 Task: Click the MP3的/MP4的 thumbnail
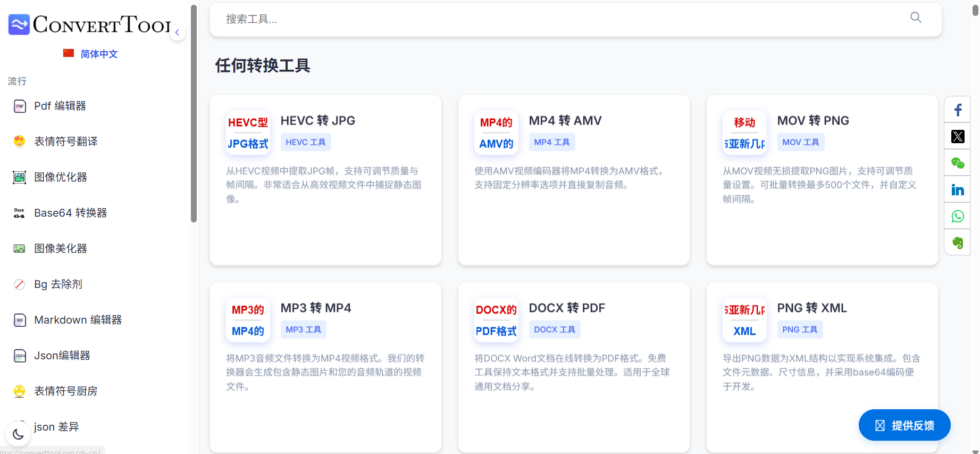pos(248,320)
